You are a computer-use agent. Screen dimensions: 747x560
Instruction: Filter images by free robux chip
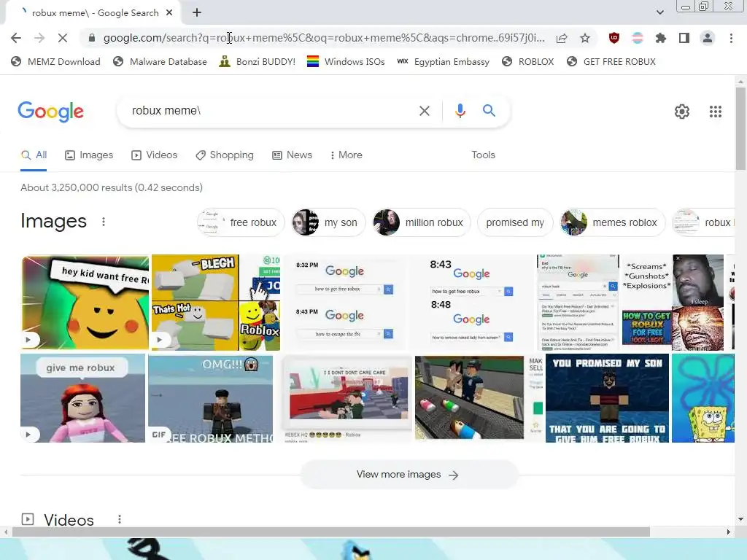tap(241, 222)
